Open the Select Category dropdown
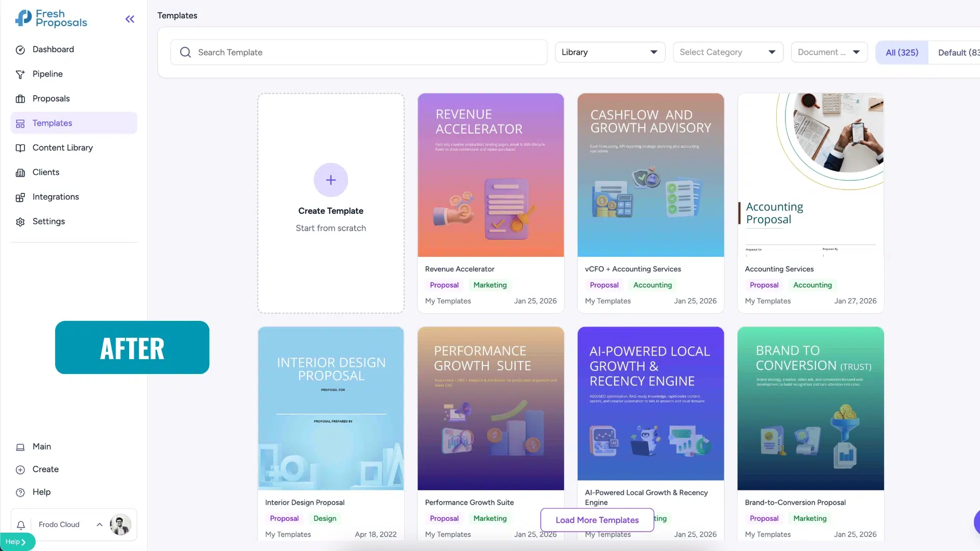Screen dimensions: 980x551 728,52
